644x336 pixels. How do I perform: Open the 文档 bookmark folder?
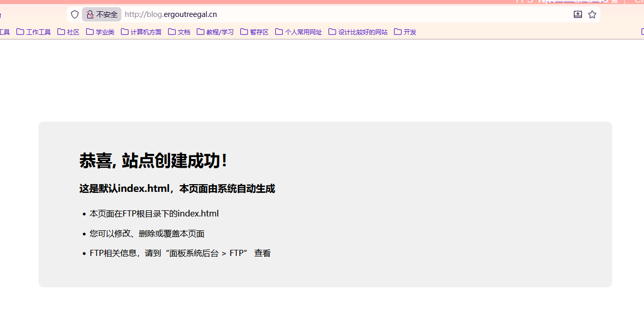[x=179, y=32]
